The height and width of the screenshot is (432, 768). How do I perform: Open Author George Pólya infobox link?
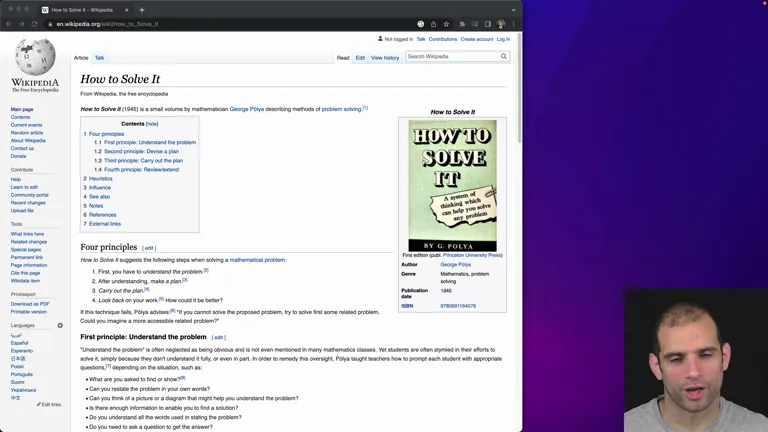[x=456, y=264]
